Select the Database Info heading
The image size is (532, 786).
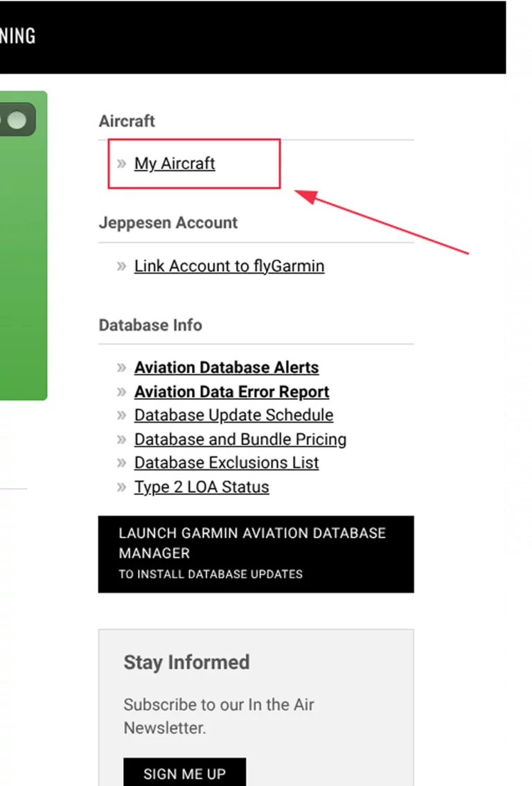[150, 325]
